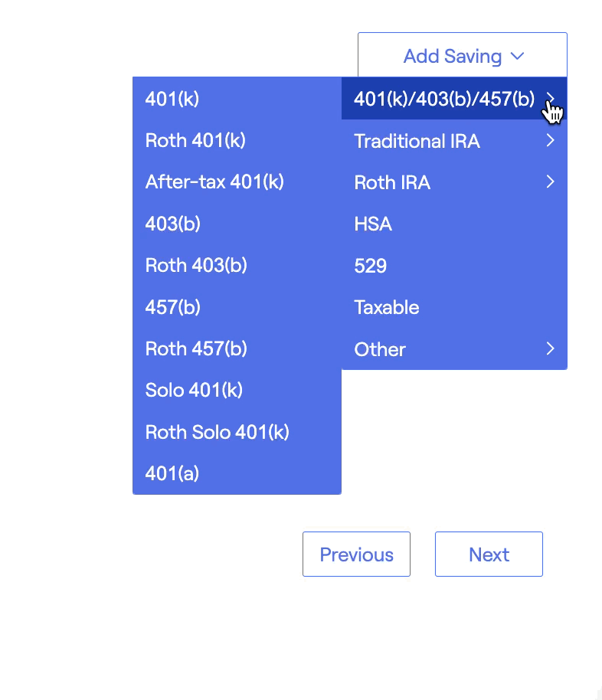Select the 529 savings option
Image resolution: width=602 pixels, height=700 pixels.
pyautogui.click(x=453, y=266)
